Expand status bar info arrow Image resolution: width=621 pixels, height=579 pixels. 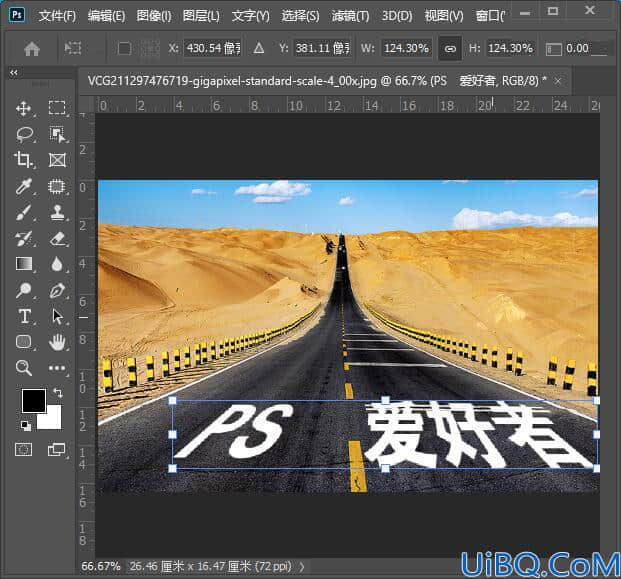point(303,566)
